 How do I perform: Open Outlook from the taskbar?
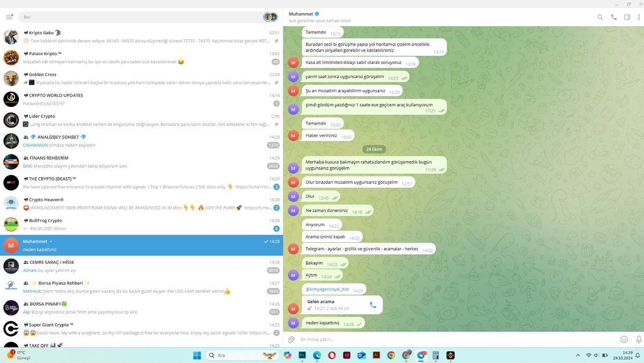362,355
